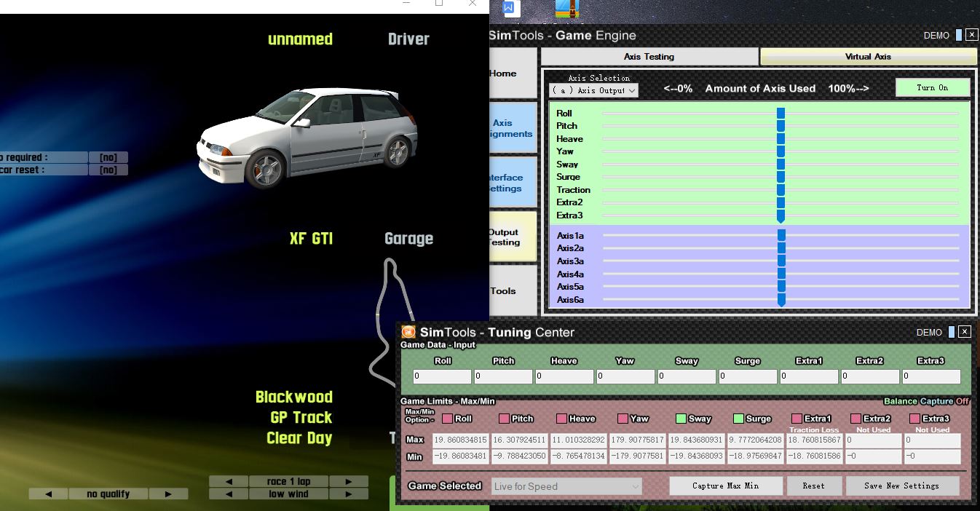The width and height of the screenshot is (980, 511).
Task: Click the Axis1a slider
Action: [x=781, y=236]
